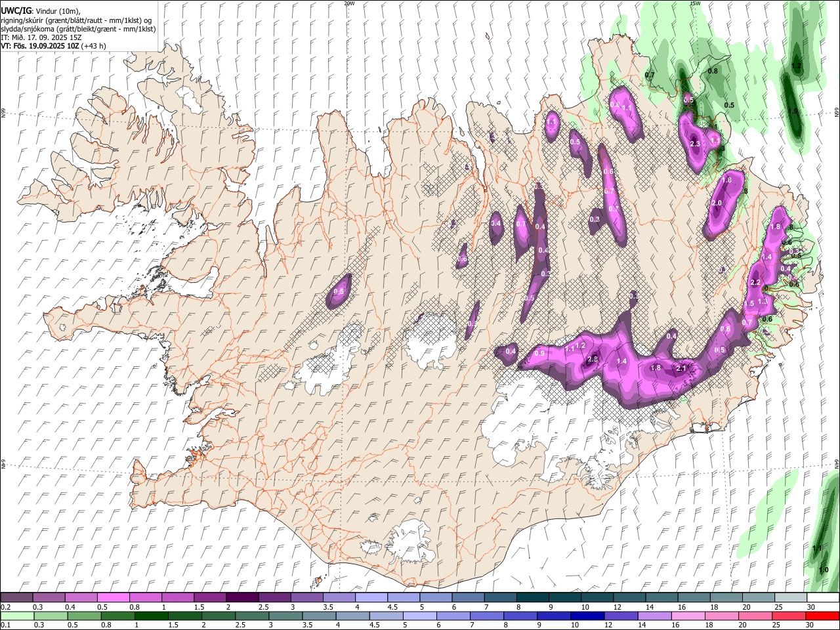The image size is (840, 630).
Task: Click the 0.2 mm dark mauve swatch in the snow scale
Action: (16, 597)
